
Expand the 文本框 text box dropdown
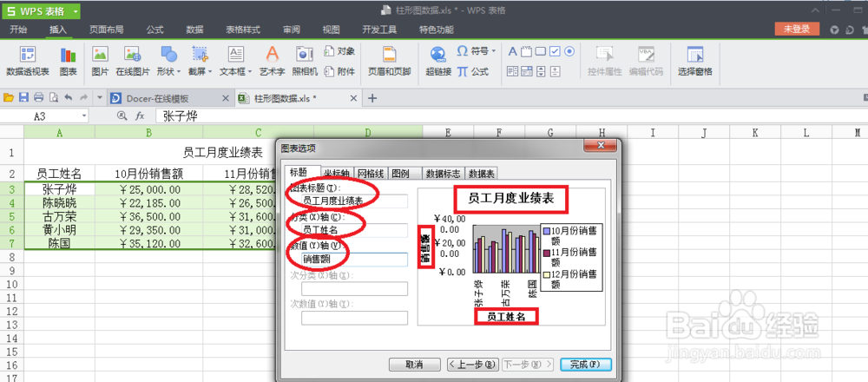(249, 72)
